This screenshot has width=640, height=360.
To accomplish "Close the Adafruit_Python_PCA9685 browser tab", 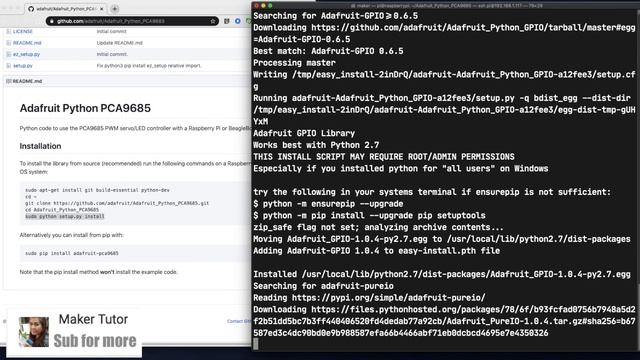I will (102, 9).
